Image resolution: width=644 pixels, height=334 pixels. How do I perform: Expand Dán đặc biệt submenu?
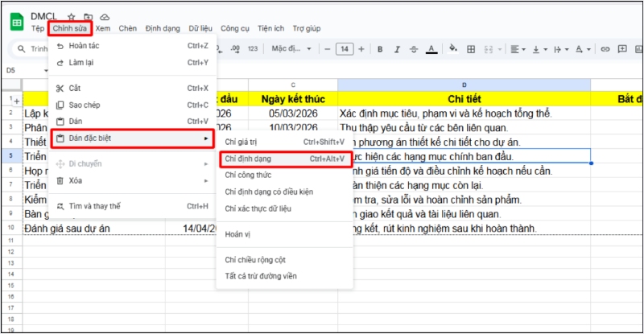[x=132, y=138]
